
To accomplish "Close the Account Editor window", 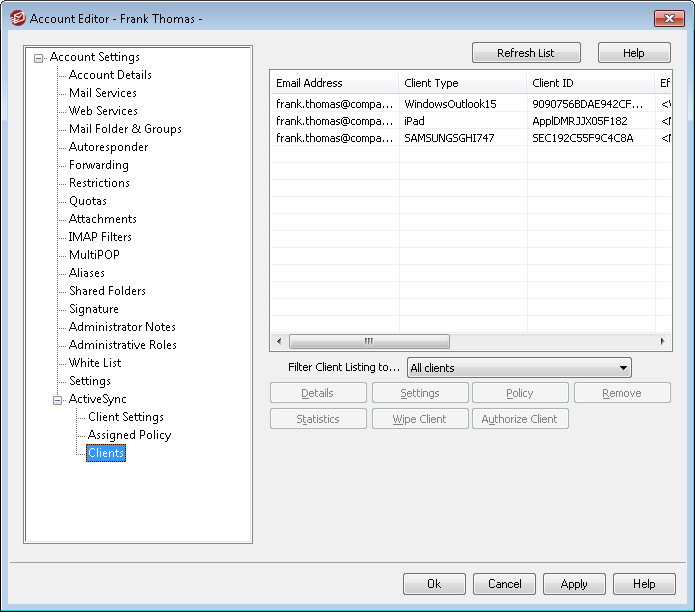I will [x=668, y=18].
